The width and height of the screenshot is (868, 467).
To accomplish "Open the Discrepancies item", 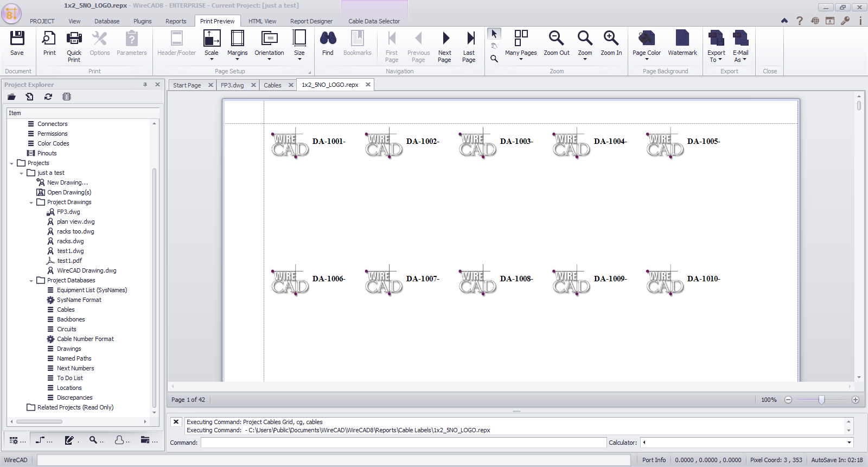I will click(74, 397).
